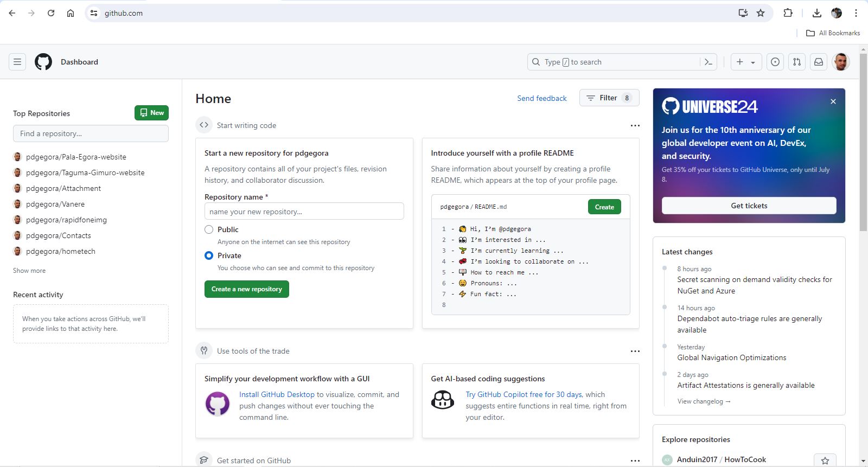Open Start writing code options ellipsis
This screenshot has height=467, width=868.
[635, 125]
